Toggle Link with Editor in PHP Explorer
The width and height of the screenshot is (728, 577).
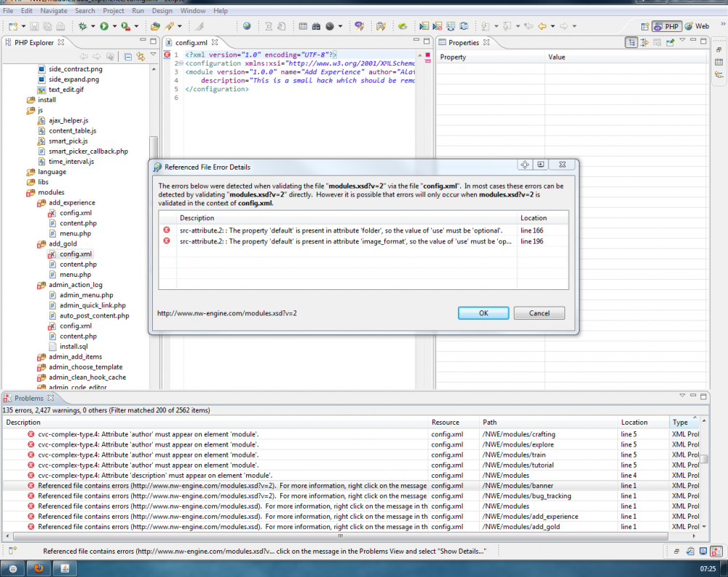141,57
